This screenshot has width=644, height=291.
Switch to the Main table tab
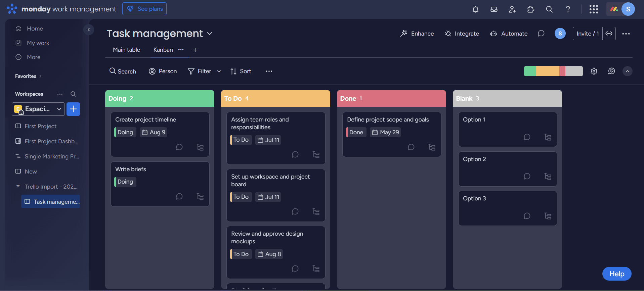pos(126,50)
